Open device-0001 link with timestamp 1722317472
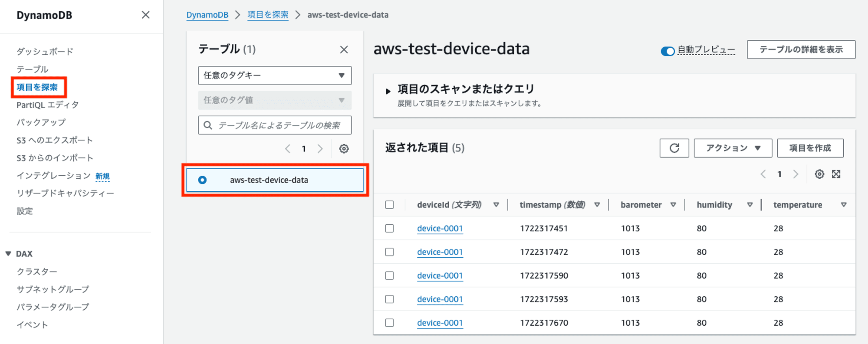This screenshot has width=868, height=344. click(x=440, y=252)
